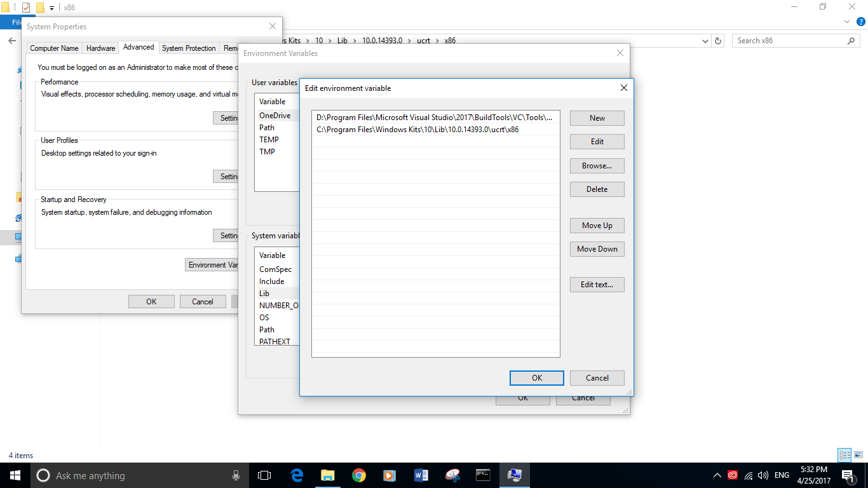Click New folder icon in Explorer title bar
The image size is (868, 488).
click(40, 8)
